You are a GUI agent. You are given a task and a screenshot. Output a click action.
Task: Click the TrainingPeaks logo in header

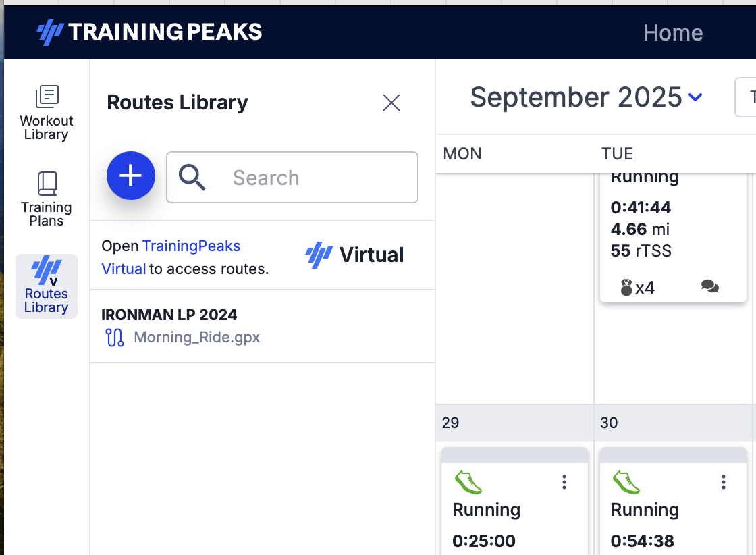(149, 32)
